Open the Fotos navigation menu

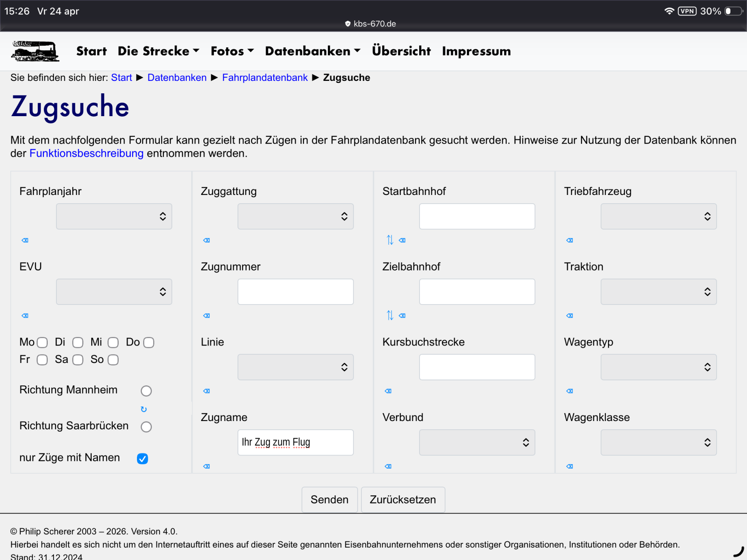point(232,51)
